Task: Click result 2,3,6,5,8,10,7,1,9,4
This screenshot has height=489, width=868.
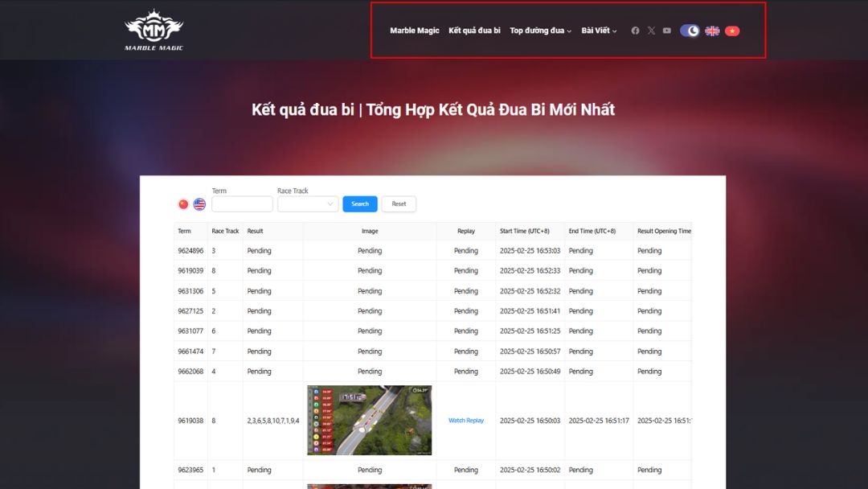Action: click(x=273, y=421)
